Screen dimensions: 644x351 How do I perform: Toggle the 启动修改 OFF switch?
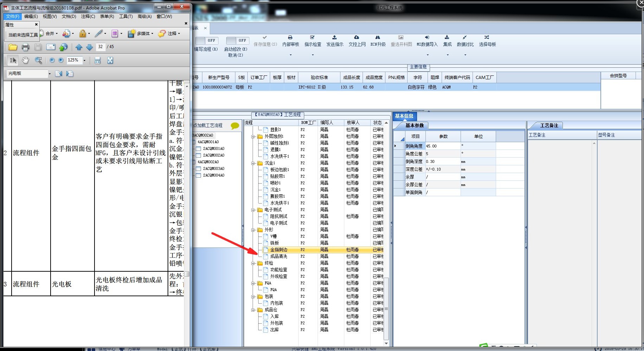coord(238,40)
